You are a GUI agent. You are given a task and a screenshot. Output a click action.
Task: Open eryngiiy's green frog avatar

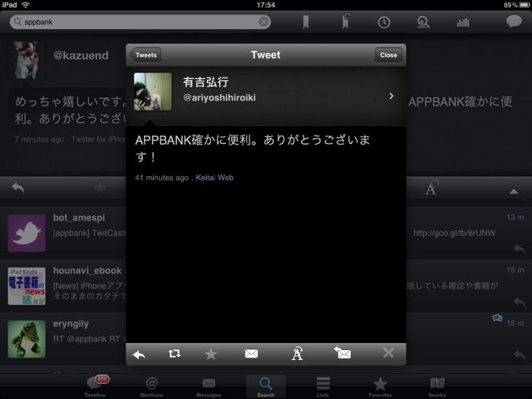(x=27, y=339)
